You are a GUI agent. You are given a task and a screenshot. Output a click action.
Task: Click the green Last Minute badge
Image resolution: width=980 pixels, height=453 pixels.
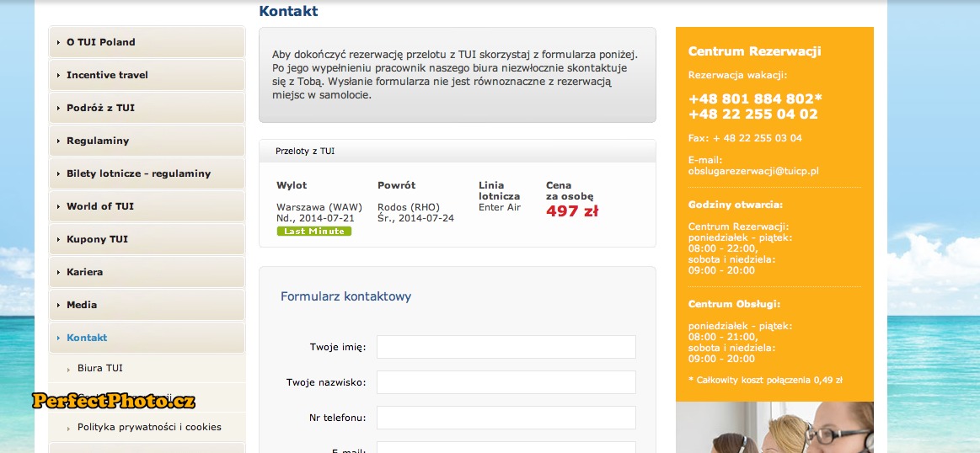point(314,232)
